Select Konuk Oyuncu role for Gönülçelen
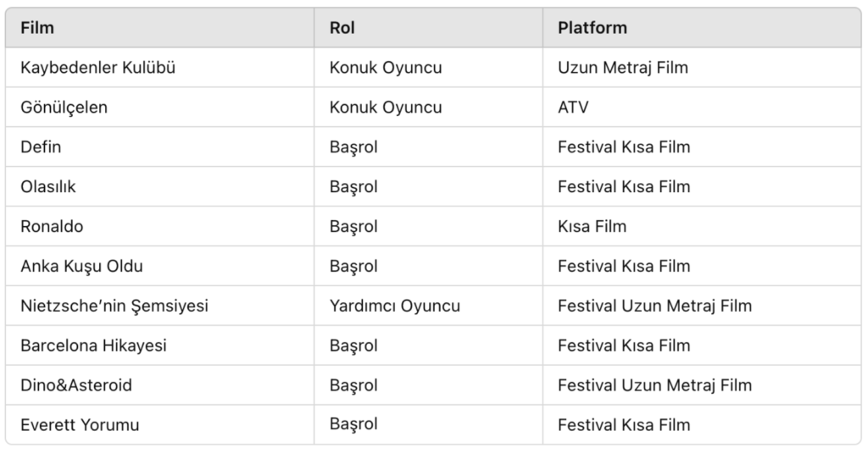The width and height of the screenshot is (868, 453). [386, 108]
